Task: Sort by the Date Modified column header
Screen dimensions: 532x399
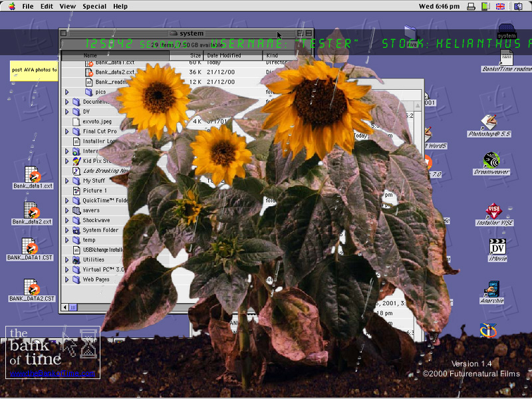Action: pos(233,55)
